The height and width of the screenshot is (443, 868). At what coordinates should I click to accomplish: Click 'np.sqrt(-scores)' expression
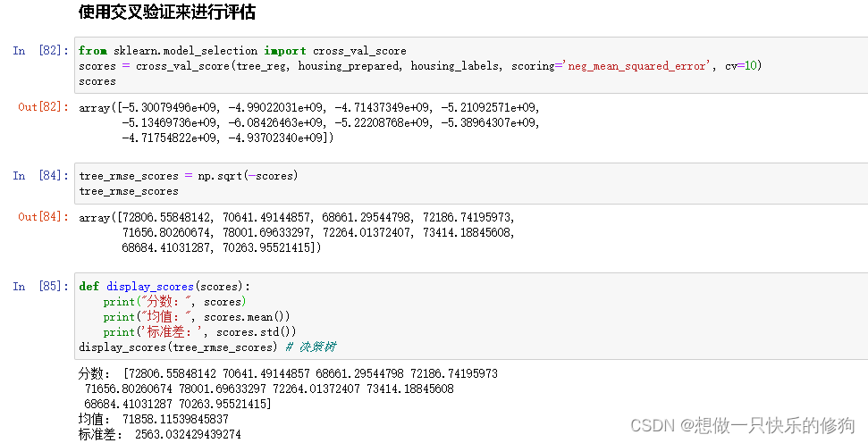pos(248,176)
